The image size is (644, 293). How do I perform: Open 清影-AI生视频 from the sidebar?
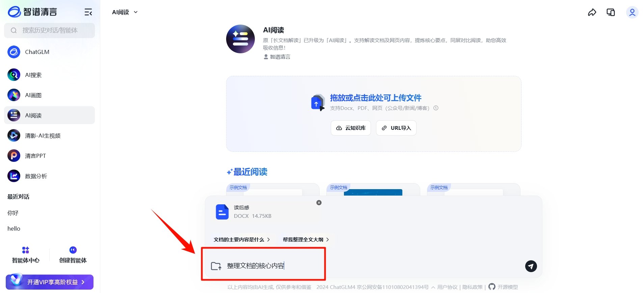pyautogui.click(x=49, y=136)
